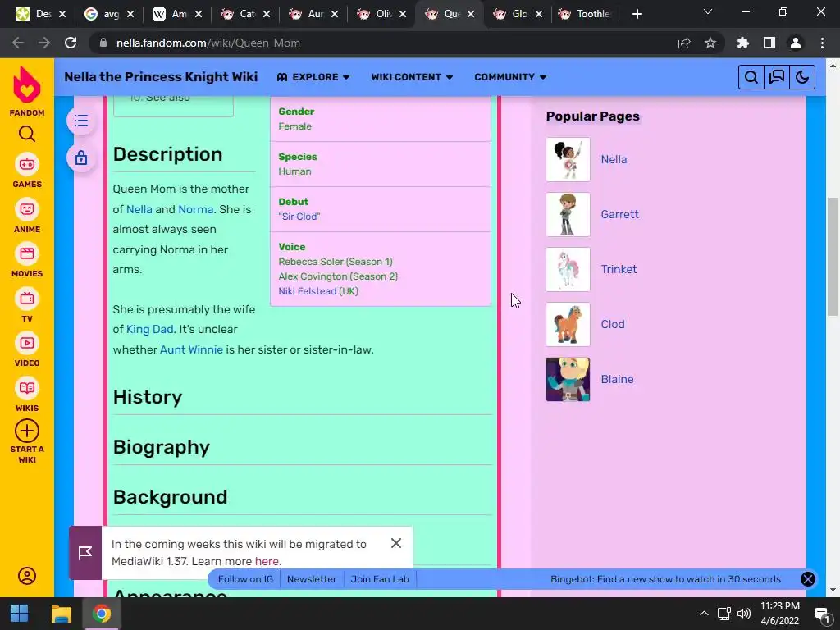This screenshot has width=840, height=630.
Task: Show hidden system tray icons
Action: click(x=704, y=614)
